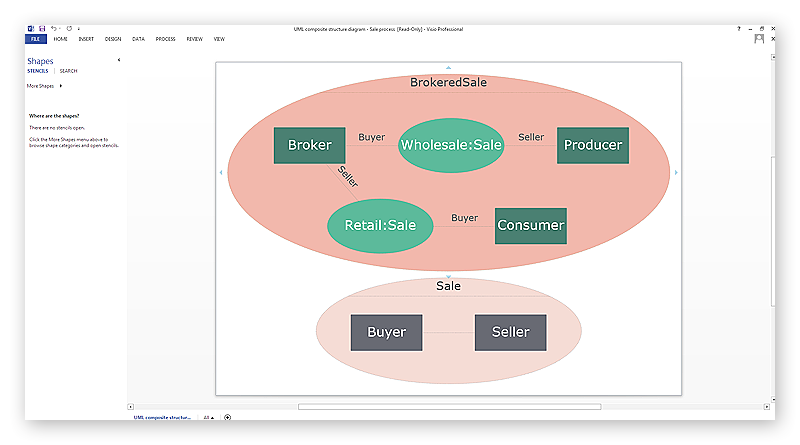This screenshot has height=445, width=800.
Task: Add a new page with plus icon
Action: (228, 417)
